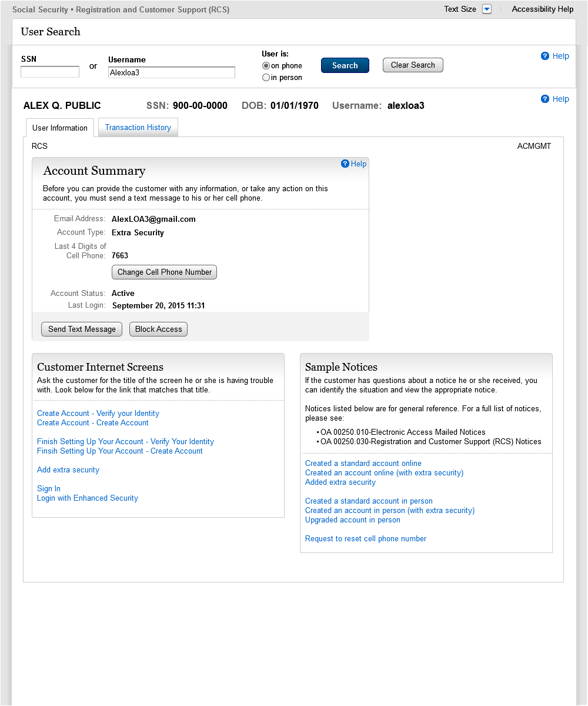Click the email address AlexLOA3@gmail.com
Image resolution: width=588 pixels, height=706 pixels.
point(153,219)
